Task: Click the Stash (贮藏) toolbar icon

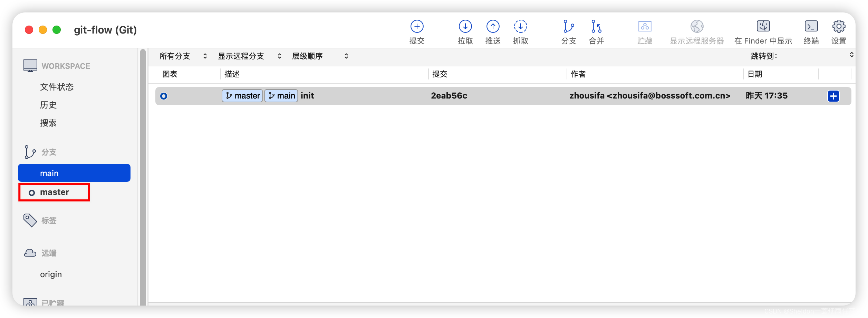Action: coord(645,26)
